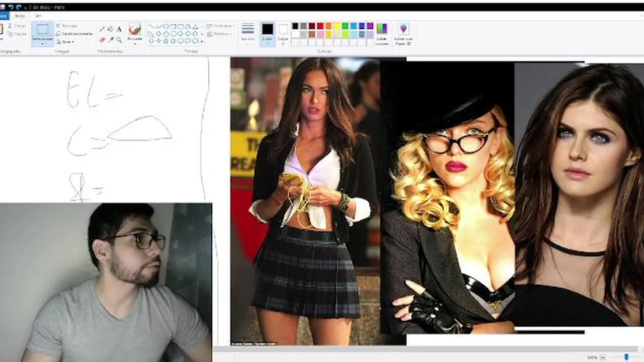This screenshot has height=362, width=644.
Task: Click the zoom slider handle
Action: pyautogui.click(x=626, y=357)
